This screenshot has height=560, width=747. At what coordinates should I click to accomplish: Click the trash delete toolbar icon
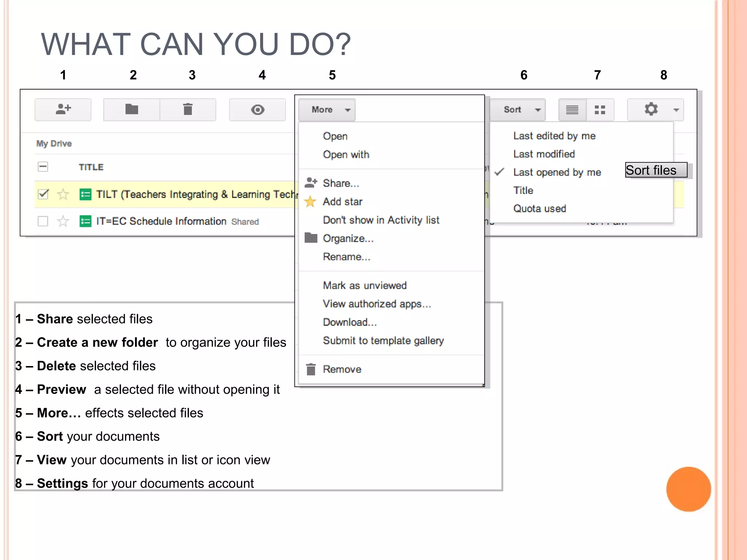tap(188, 109)
